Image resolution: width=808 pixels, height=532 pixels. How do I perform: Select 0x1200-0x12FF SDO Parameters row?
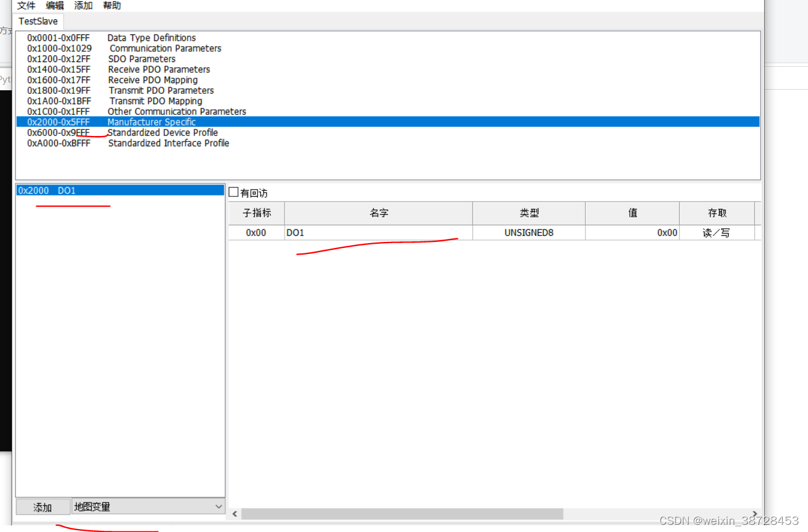coord(387,59)
